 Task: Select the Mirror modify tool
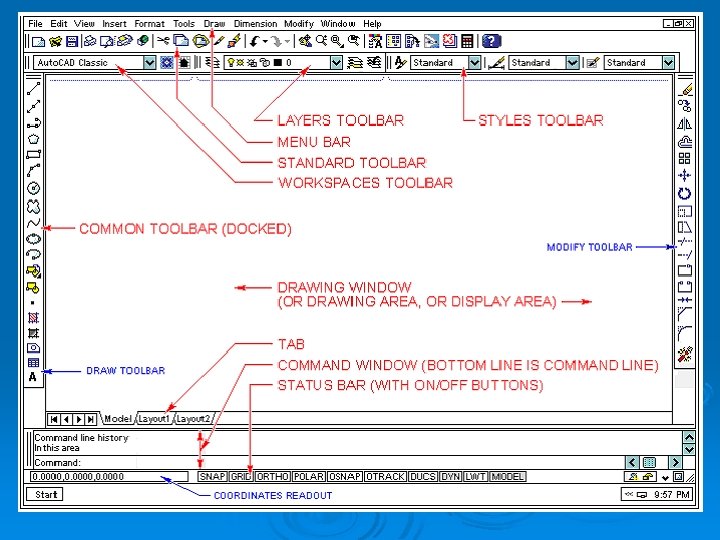click(x=685, y=124)
